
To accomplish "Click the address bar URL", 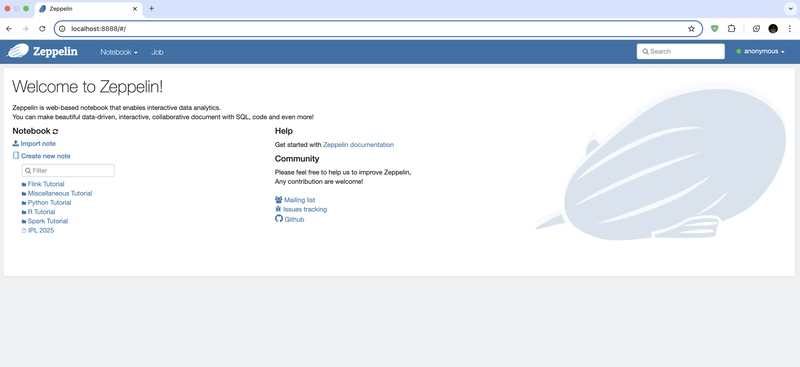I will click(x=98, y=29).
